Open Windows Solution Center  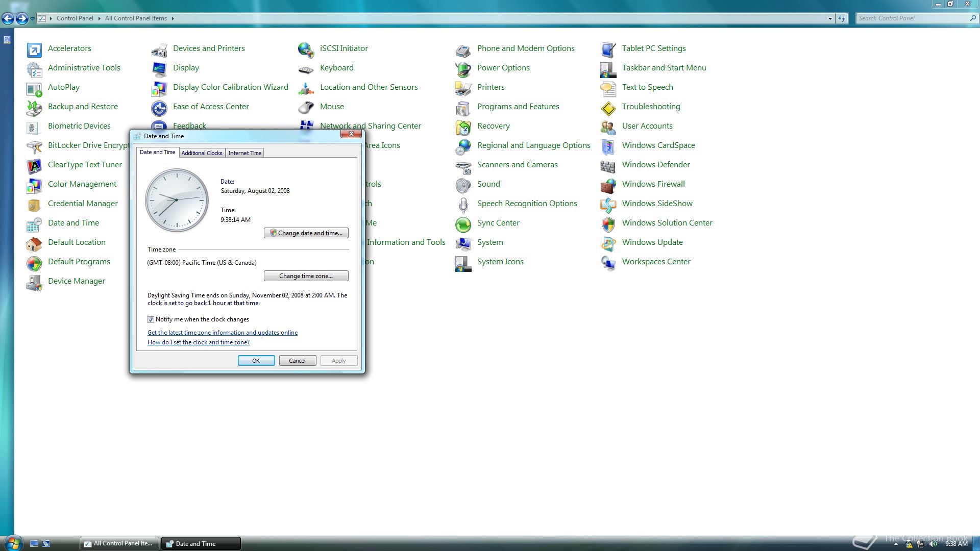[x=667, y=223]
